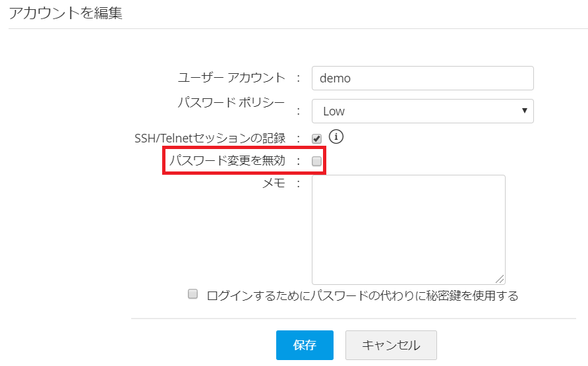The width and height of the screenshot is (588, 366).
Task: Uncheck the SSH/Telnetセッションの記録 checkbox
Action: click(317, 138)
